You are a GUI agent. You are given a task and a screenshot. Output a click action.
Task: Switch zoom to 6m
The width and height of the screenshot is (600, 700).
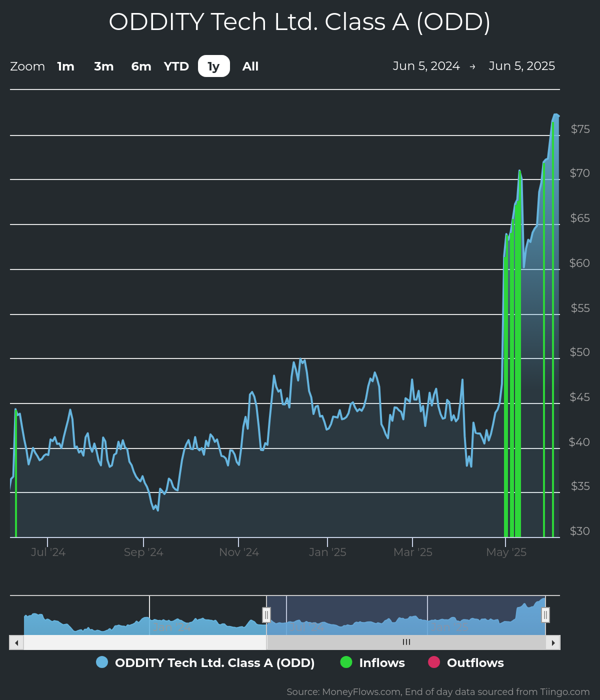tap(141, 66)
